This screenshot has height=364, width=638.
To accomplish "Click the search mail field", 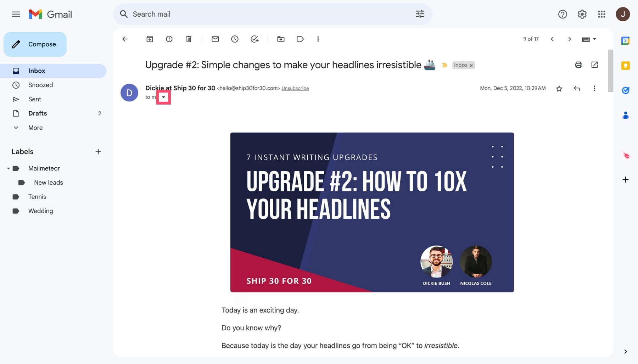I will pyautogui.click(x=273, y=14).
